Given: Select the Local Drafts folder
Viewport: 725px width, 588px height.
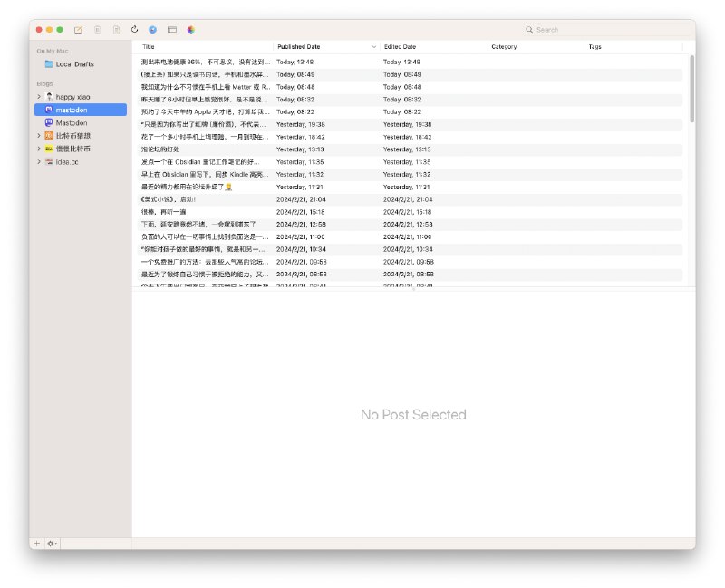Looking at the screenshot, I should tap(73, 64).
